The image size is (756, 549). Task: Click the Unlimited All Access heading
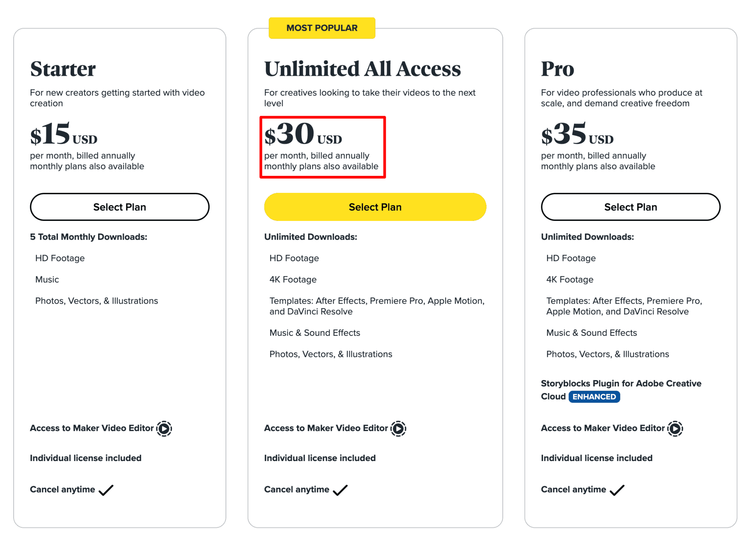point(362,69)
